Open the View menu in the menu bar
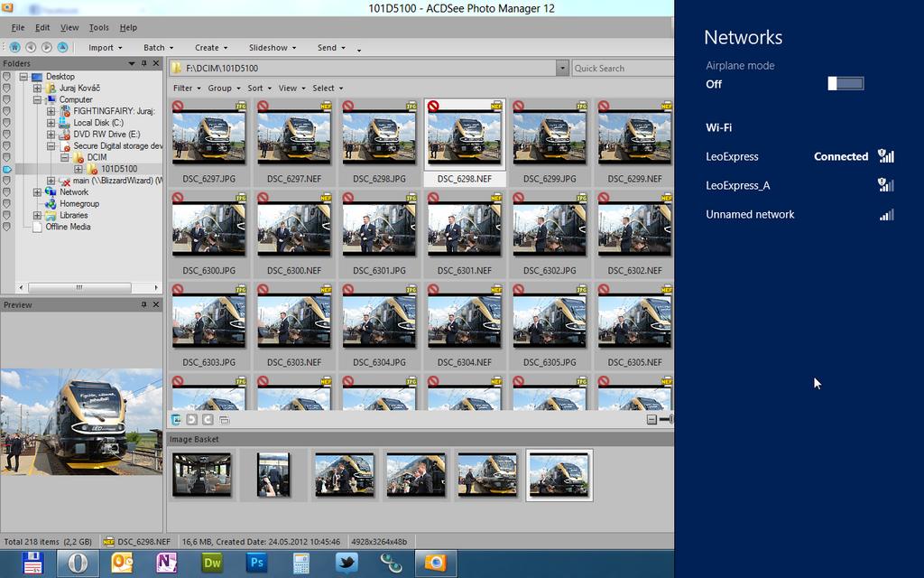 (69, 27)
